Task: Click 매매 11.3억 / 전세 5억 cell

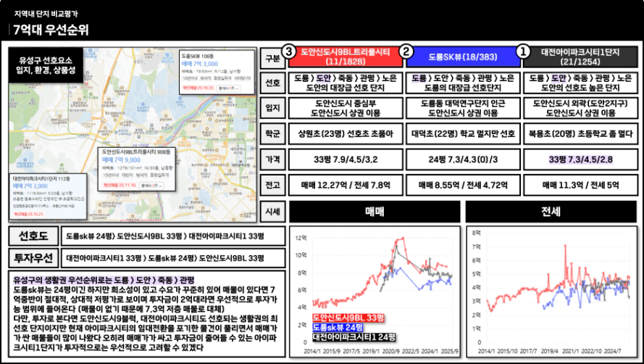Action: tap(580, 185)
